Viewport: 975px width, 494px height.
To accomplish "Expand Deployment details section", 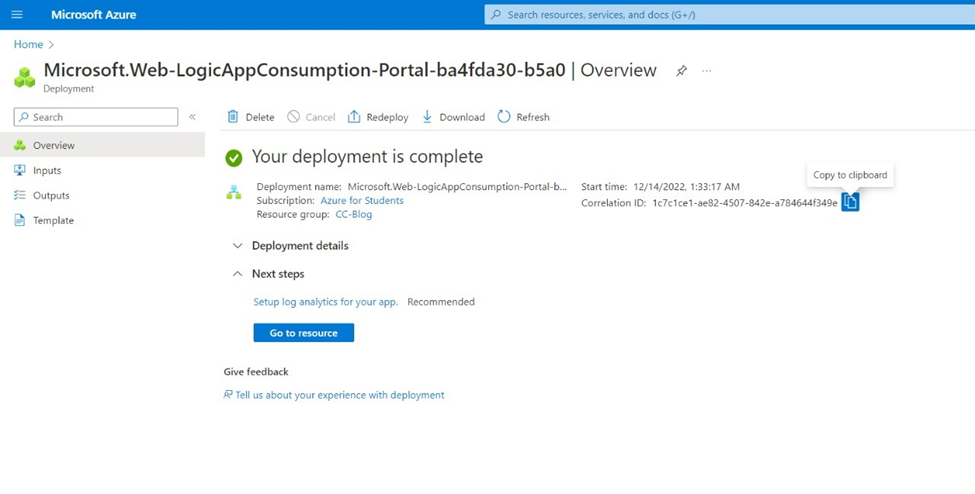I will click(290, 246).
